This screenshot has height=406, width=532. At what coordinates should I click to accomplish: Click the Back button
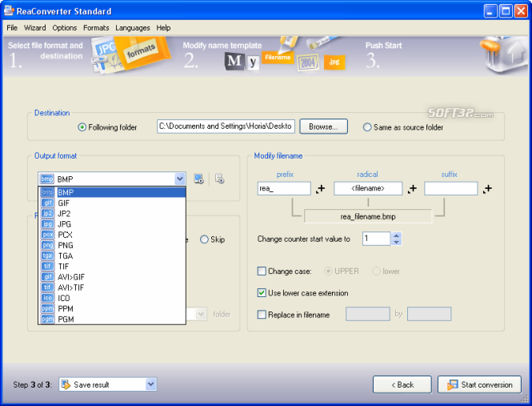point(402,384)
